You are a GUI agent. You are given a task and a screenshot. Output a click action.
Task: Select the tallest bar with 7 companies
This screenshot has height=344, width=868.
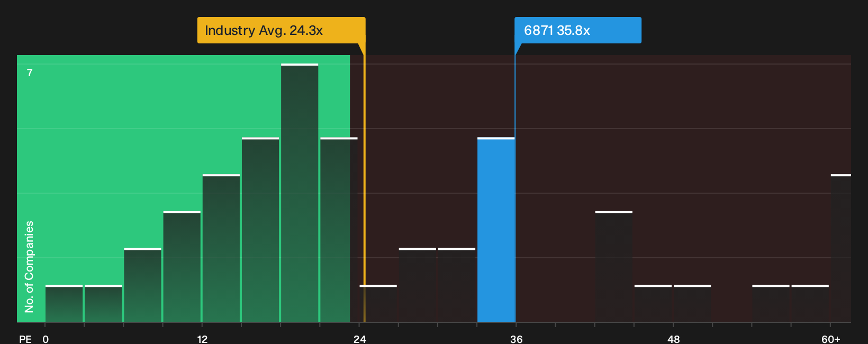[300, 193]
